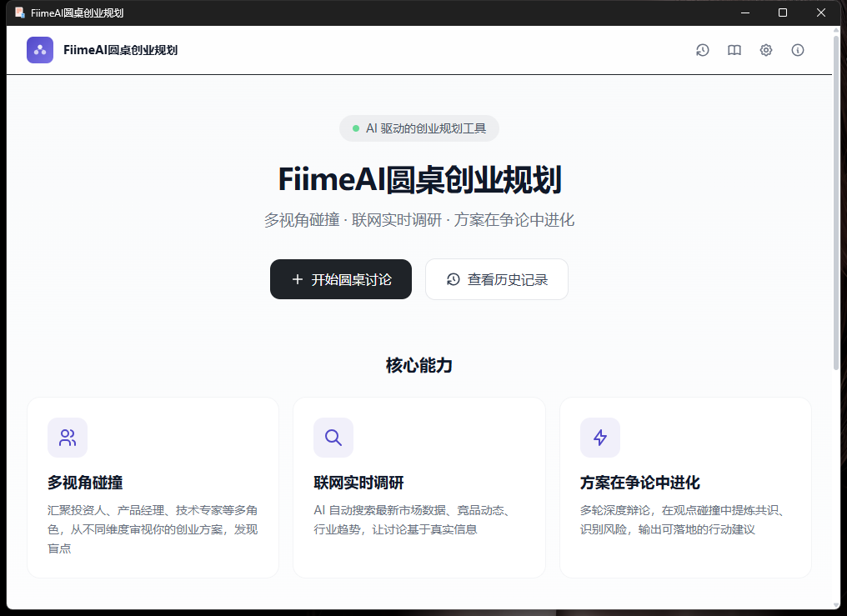Click description starting 多轮深度辩论

682,520
